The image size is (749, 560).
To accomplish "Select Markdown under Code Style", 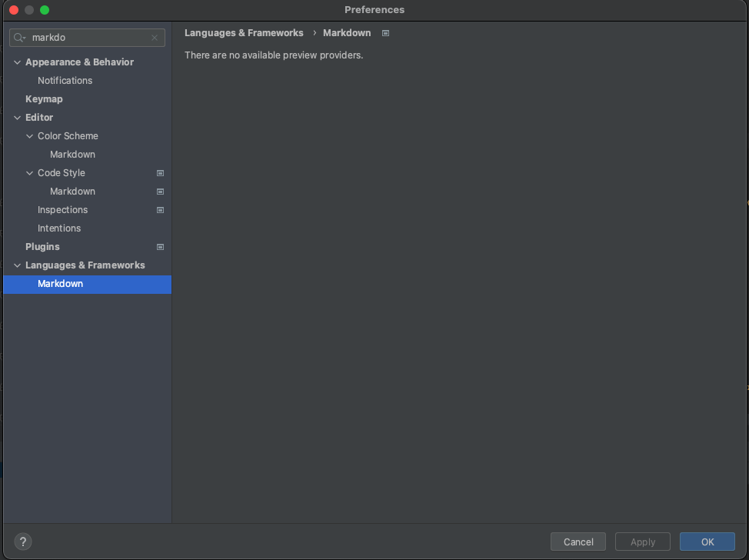I will (72, 192).
